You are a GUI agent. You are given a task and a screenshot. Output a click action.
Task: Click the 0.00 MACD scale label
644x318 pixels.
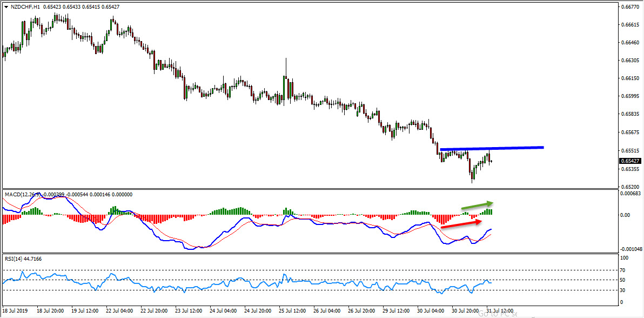click(626, 215)
